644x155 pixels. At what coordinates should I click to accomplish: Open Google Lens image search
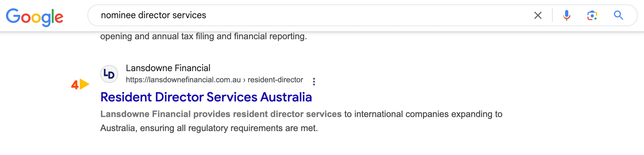click(x=592, y=15)
